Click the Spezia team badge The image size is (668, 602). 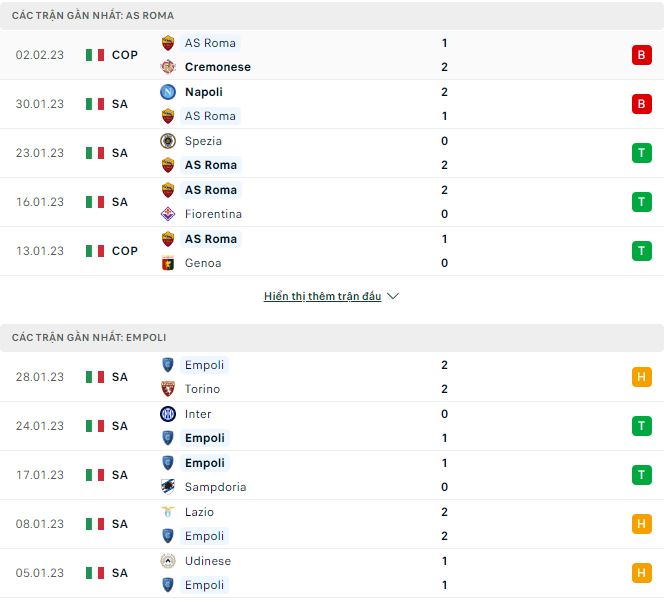click(x=168, y=141)
